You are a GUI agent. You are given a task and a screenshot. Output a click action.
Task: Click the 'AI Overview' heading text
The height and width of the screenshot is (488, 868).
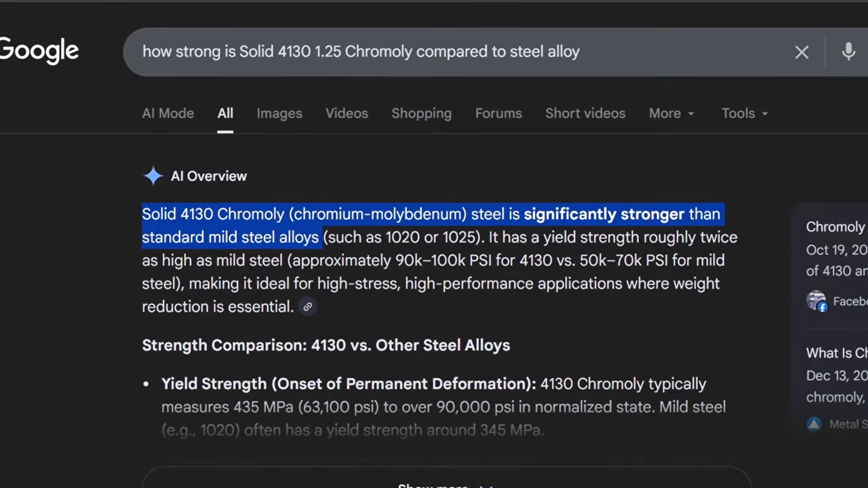209,176
